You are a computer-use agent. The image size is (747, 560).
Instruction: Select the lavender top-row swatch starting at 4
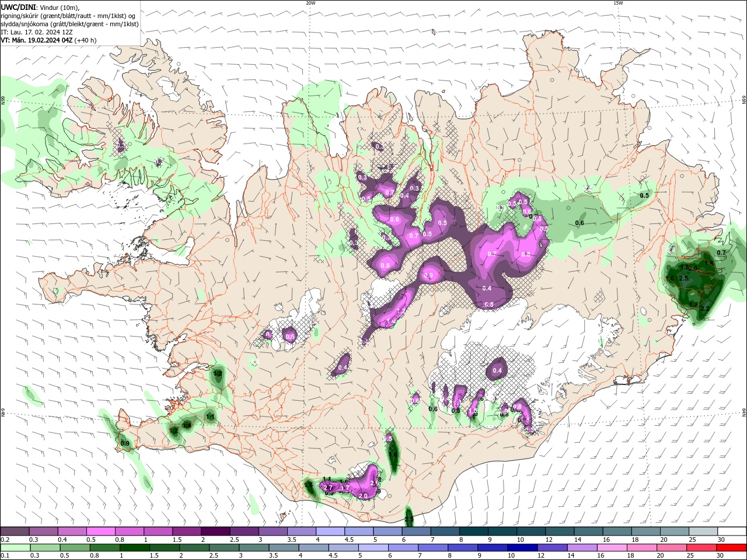tap(330, 531)
